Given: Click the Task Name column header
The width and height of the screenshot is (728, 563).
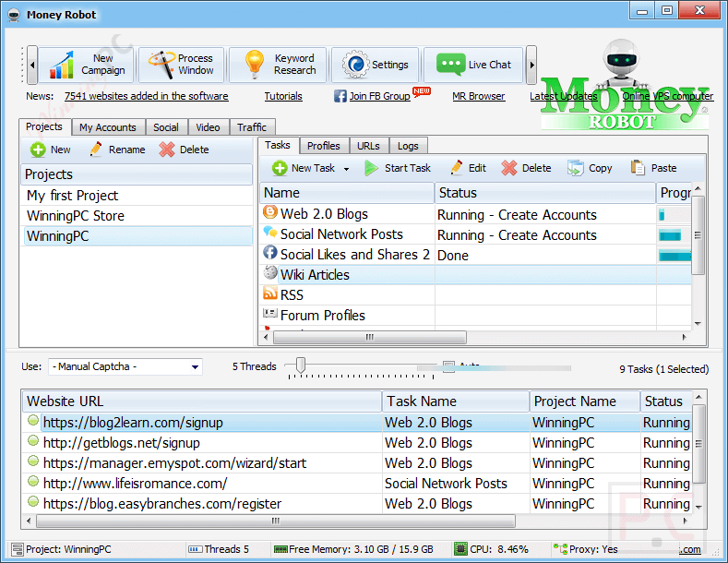Looking at the screenshot, I should 456,401.
